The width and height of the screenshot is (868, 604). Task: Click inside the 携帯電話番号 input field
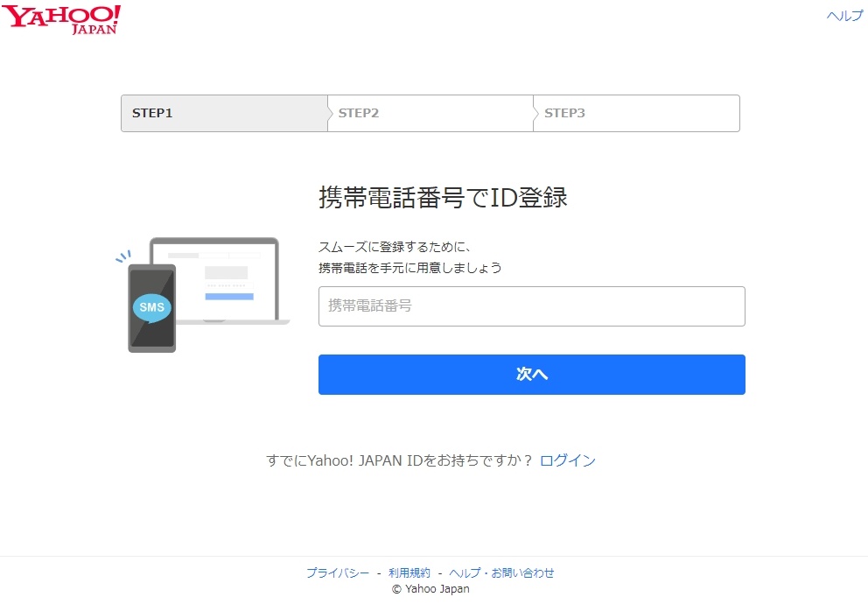531,306
